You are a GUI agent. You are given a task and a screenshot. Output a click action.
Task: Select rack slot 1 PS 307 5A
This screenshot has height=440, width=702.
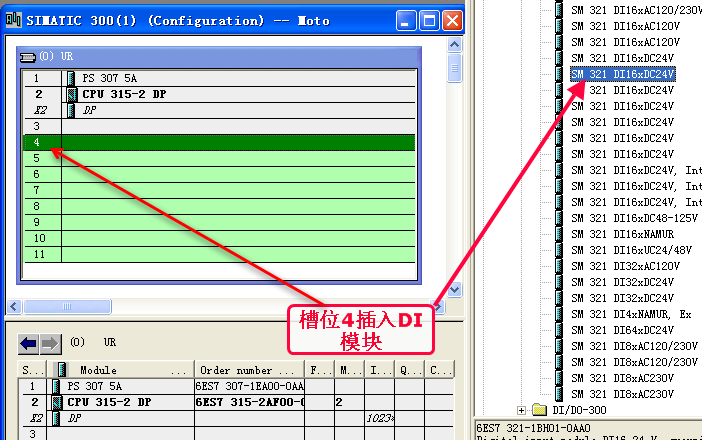pos(219,78)
